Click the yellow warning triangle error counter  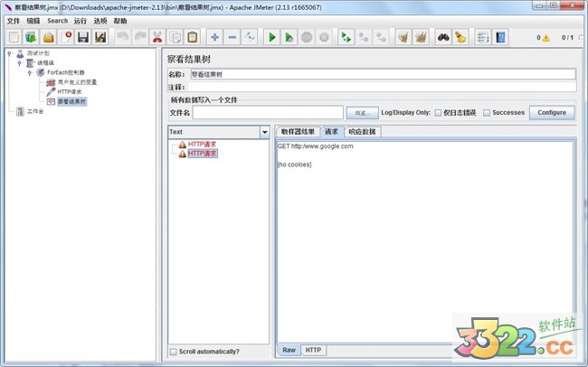pos(545,37)
